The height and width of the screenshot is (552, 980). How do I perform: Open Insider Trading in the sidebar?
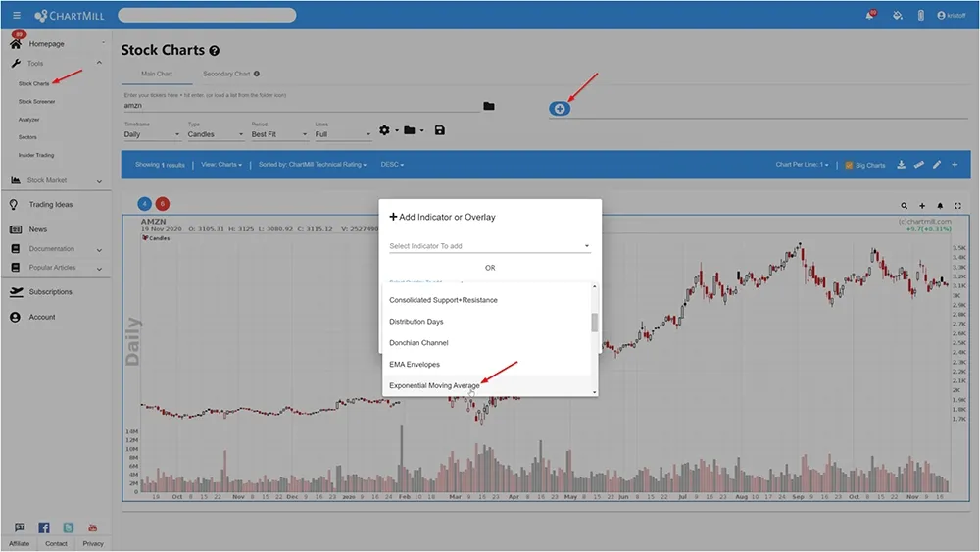(36, 155)
